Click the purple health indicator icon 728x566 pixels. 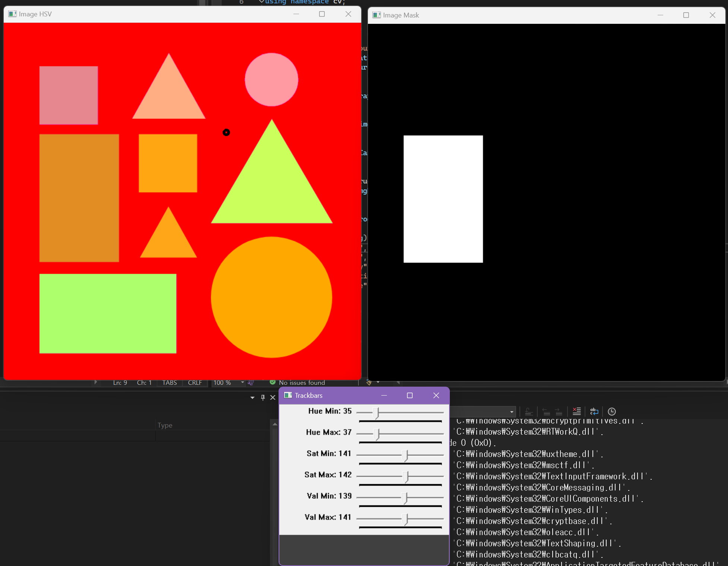coord(251,383)
